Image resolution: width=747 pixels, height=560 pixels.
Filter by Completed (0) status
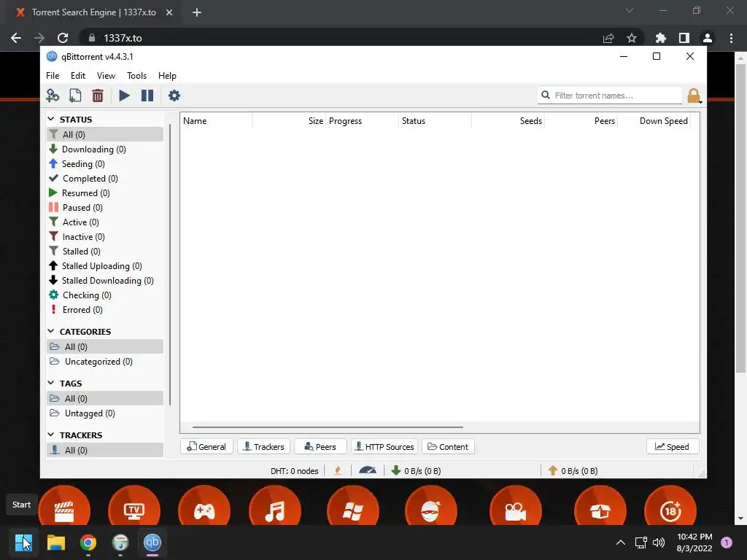105,179
